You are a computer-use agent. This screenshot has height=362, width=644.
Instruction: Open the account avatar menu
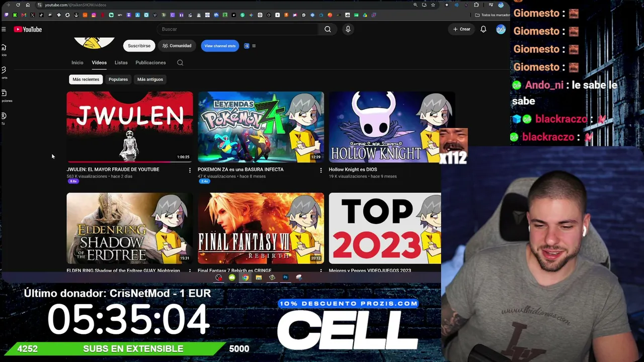[501, 29]
